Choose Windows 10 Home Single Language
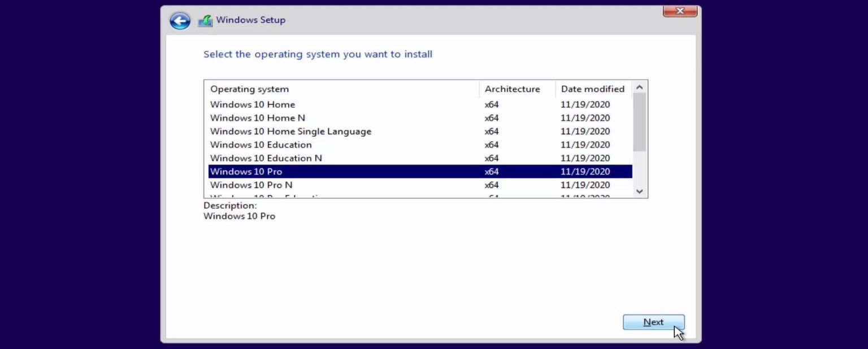The width and height of the screenshot is (868, 349). [x=290, y=131]
